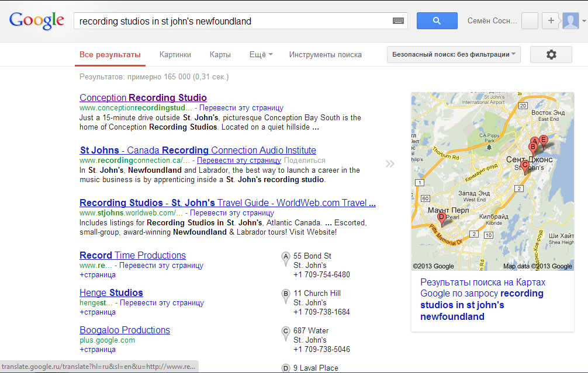
Task: Click the Семён Сосн... account name
Action: [492, 21]
